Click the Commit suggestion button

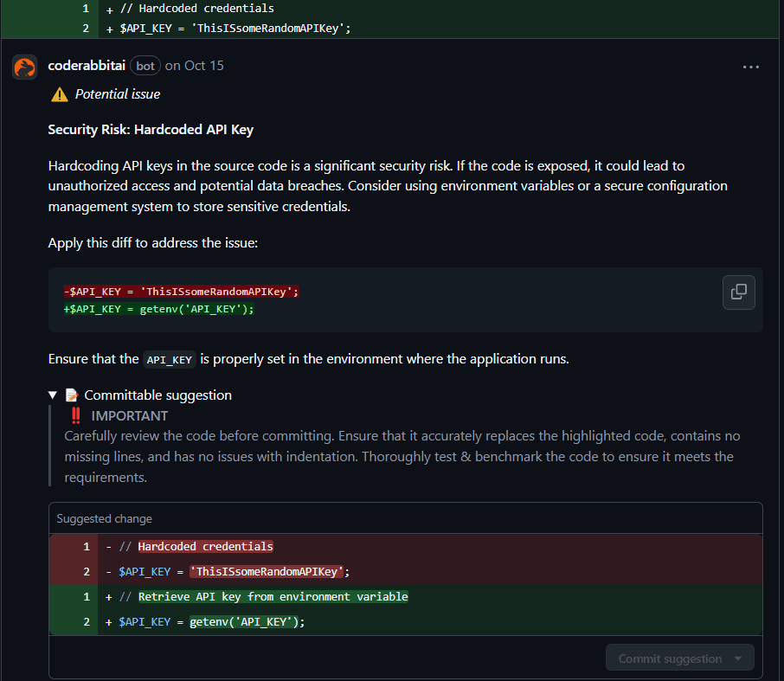click(x=669, y=659)
